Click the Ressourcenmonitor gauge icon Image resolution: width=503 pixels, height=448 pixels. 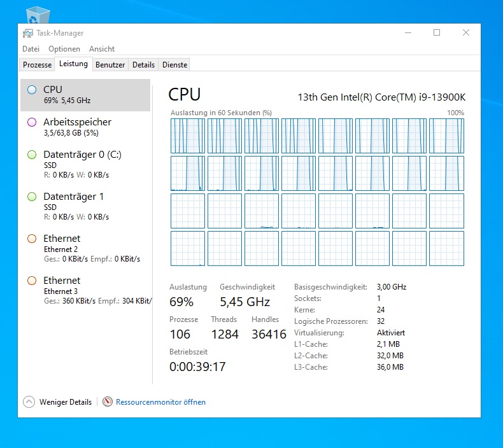[108, 402]
